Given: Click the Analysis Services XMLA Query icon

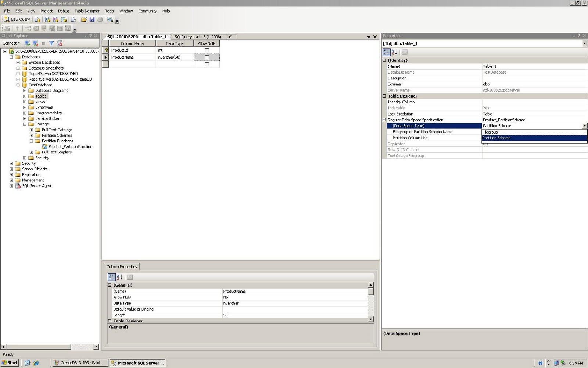Looking at the screenshot, I should [64, 20].
